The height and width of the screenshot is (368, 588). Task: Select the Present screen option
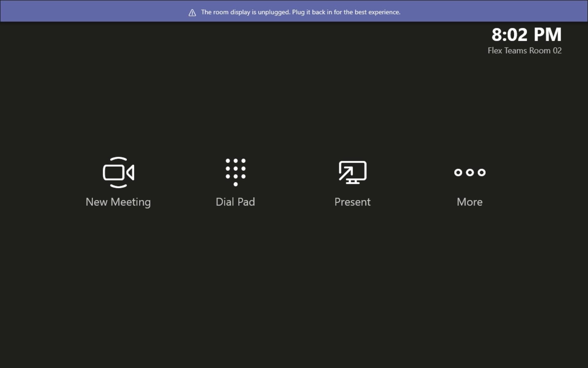pos(352,182)
